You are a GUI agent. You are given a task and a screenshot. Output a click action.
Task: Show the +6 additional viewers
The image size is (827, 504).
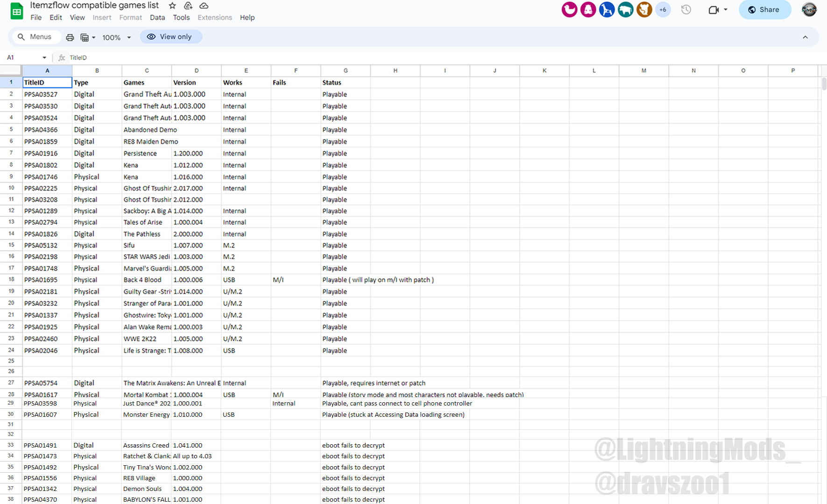point(663,9)
